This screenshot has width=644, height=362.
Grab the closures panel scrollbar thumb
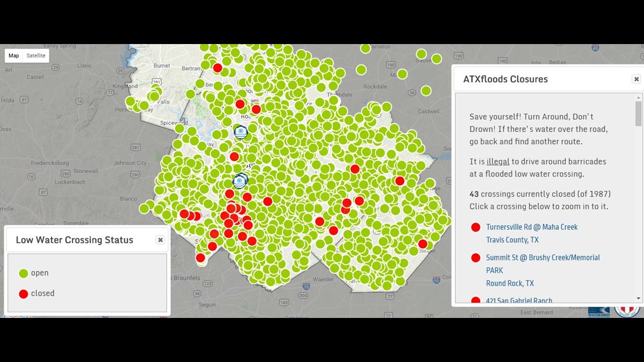[638, 114]
